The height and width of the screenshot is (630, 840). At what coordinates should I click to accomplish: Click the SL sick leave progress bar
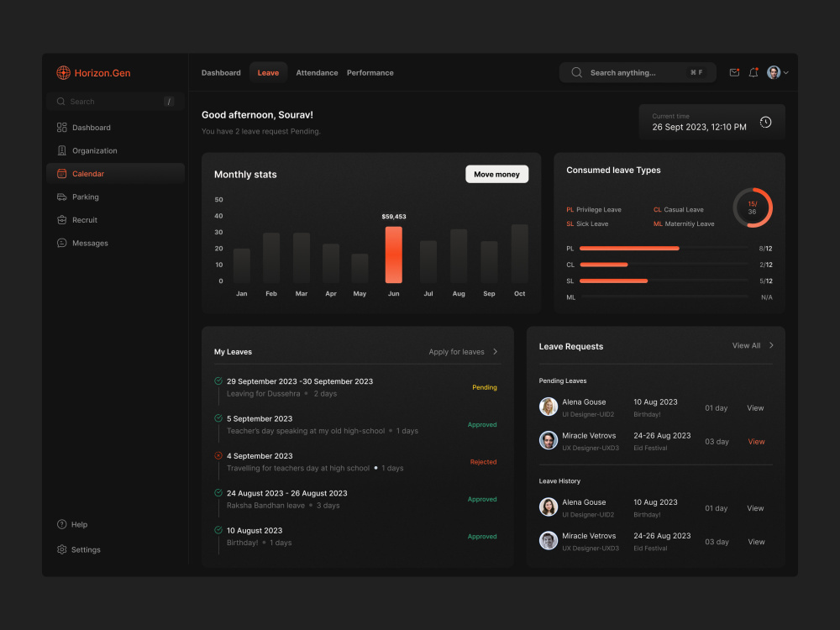(664, 281)
